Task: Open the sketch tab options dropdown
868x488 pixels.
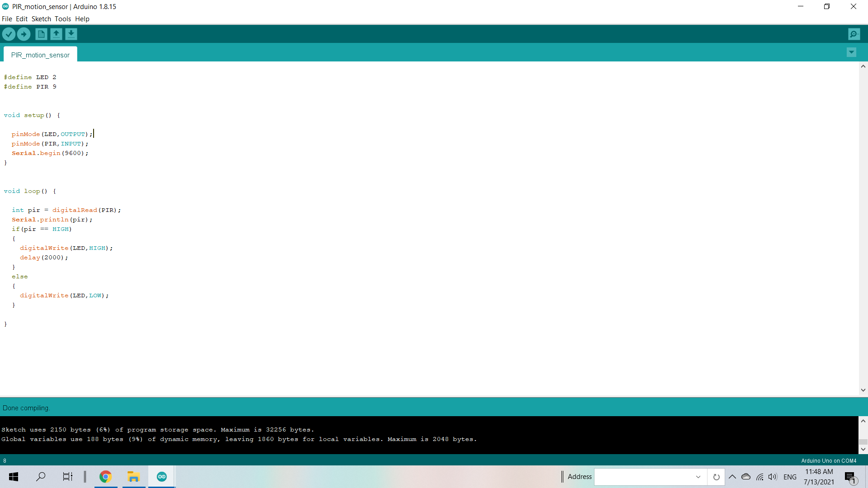Action: point(851,52)
